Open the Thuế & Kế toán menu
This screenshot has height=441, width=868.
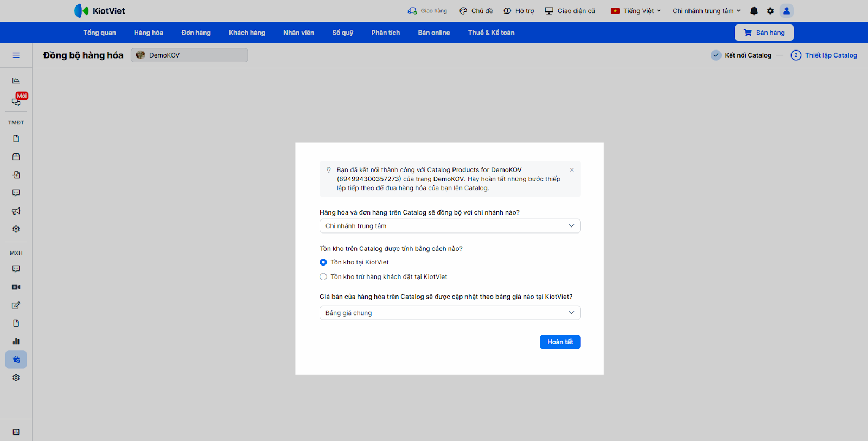(492, 33)
